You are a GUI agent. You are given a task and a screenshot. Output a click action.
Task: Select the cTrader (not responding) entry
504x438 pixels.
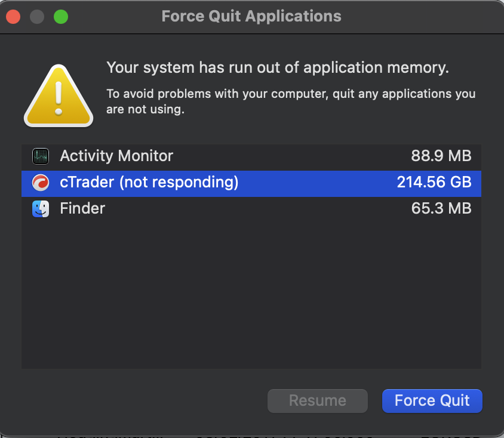[x=251, y=184]
